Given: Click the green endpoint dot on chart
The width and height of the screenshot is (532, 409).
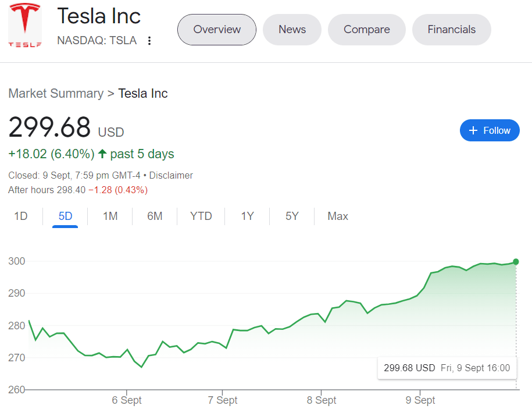Looking at the screenshot, I should click(516, 262).
